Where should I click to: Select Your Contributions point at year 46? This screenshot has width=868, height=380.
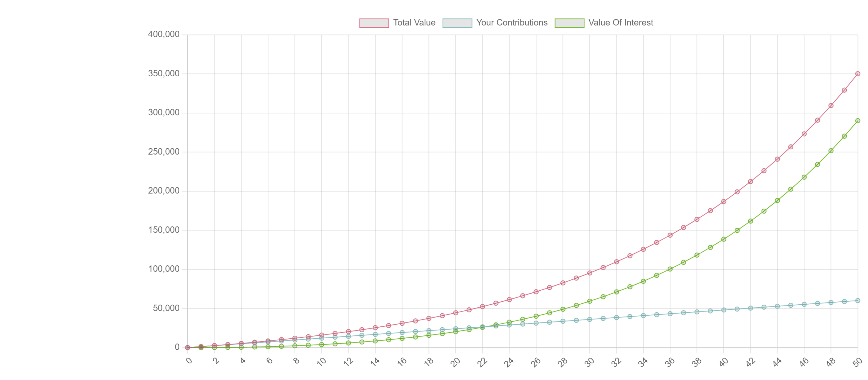pyautogui.click(x=804, y=305)
